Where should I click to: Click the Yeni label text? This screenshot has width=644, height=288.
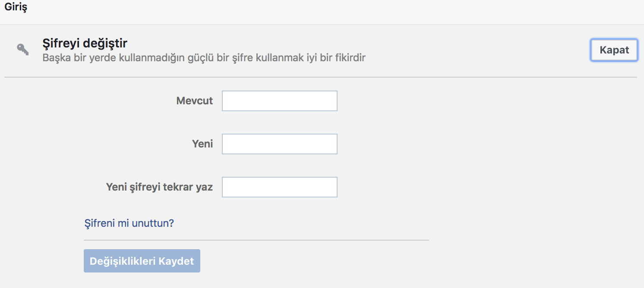coord(202,144)
